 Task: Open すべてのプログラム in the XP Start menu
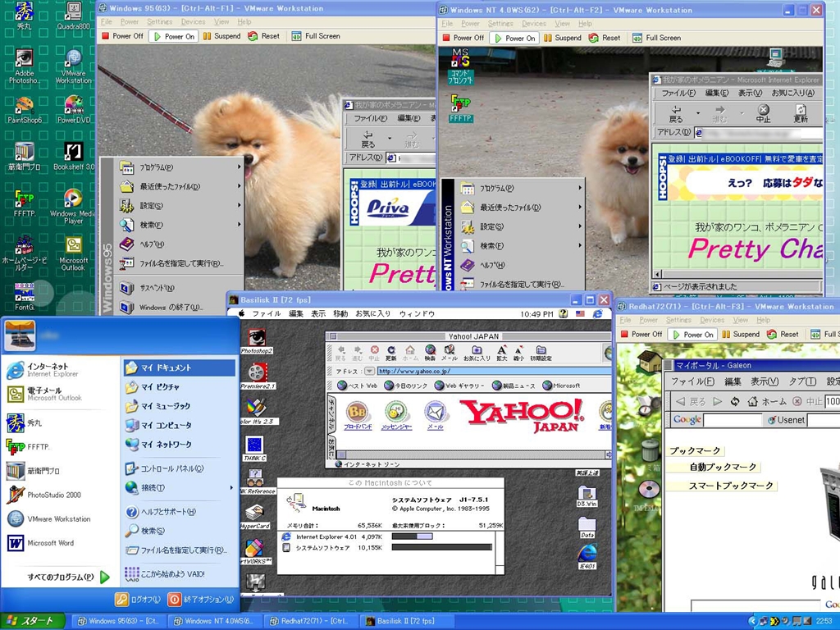pos(68,577)
